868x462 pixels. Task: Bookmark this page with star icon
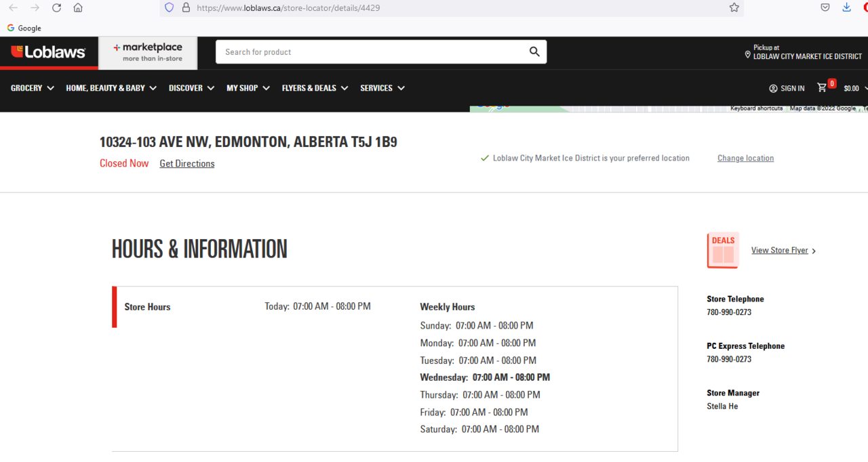click(734, 7)
